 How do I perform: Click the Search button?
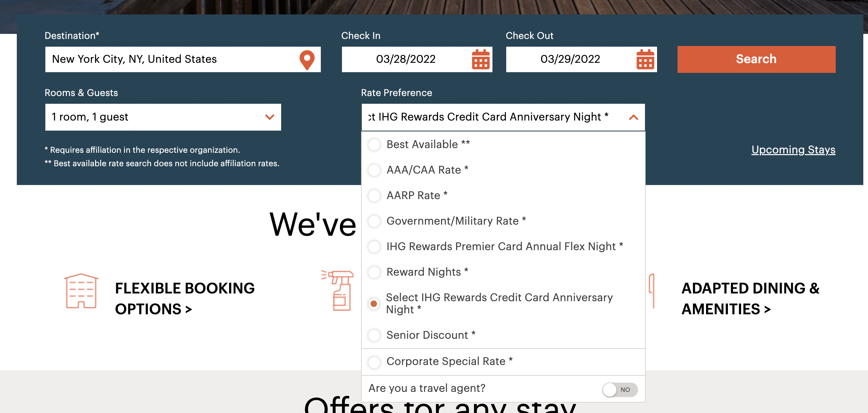[x=756, y=59]
